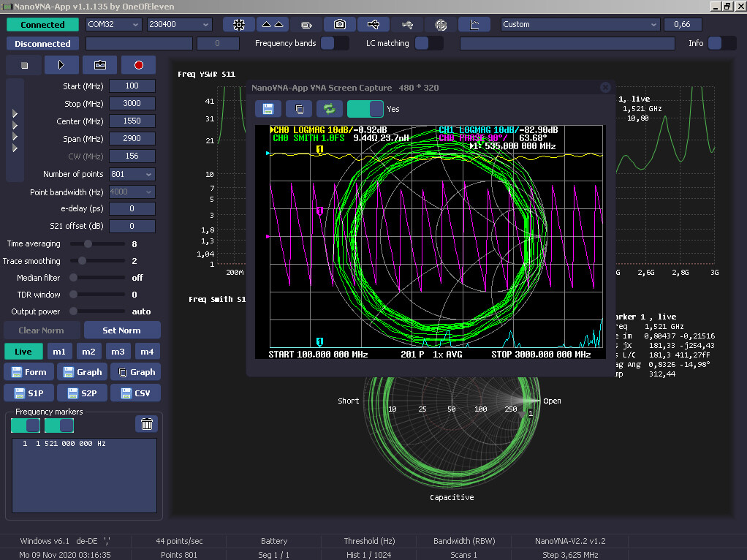Toggle the first Frequency markers switch
The image size is (747, 560).
click(x=26, y=425)
